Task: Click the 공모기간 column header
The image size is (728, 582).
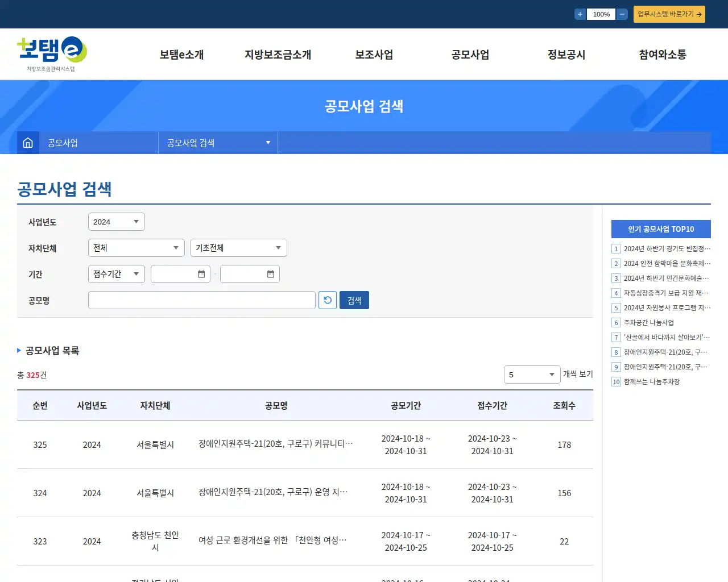Action: [406, 405]
